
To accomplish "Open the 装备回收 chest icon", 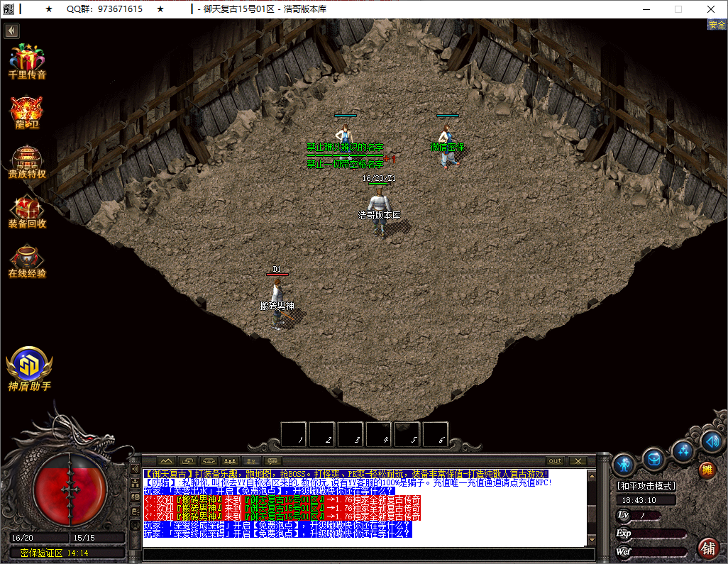I will point(27,213).
